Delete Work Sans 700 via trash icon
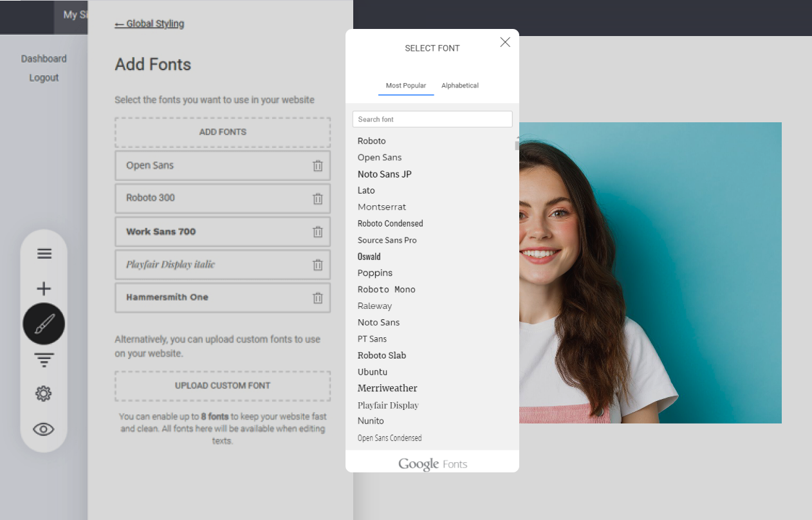Screen dimensions: 812x520 pyautogui.click(x=317, y=232)
